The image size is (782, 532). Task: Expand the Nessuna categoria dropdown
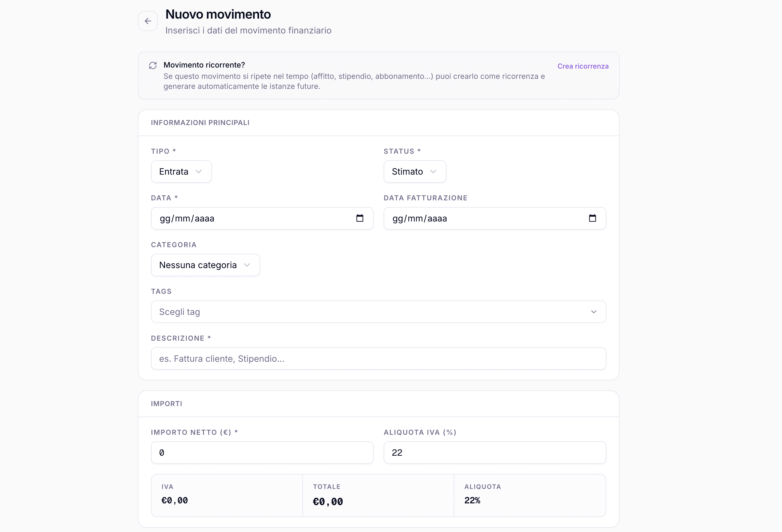(205, 265)
